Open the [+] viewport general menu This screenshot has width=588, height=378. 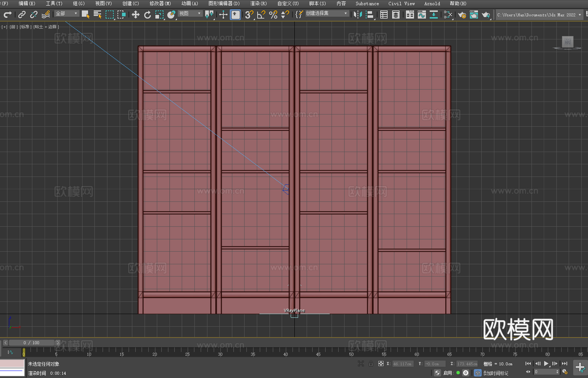[4, 27]
